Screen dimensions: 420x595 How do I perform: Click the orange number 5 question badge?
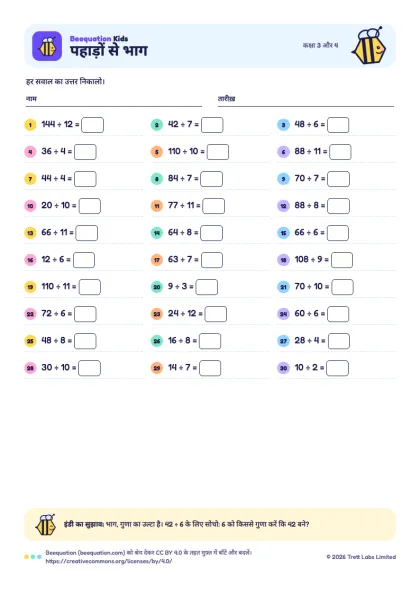click(157, 152)
